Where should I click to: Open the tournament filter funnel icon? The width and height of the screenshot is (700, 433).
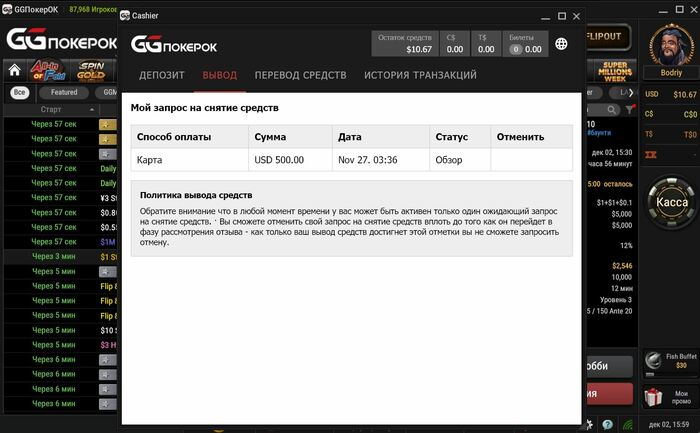(x=629, y=109)
